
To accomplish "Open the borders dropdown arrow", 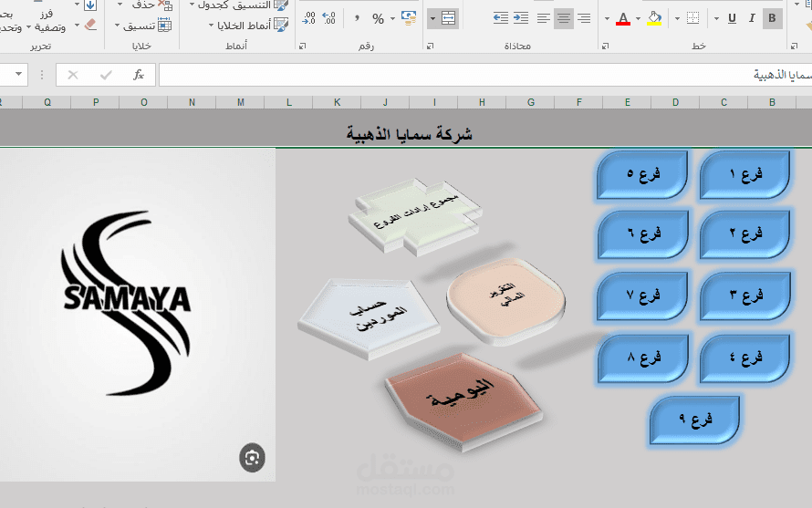I will point(677,18).
